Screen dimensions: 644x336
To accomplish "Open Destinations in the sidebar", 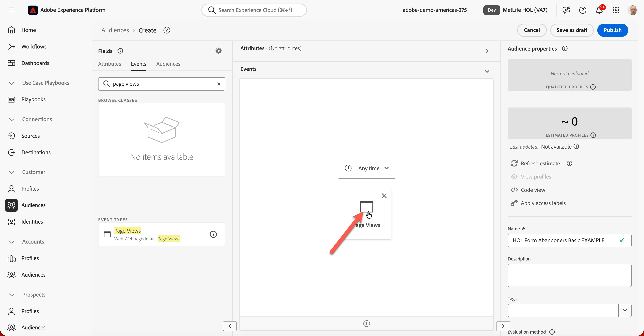I will click(36, 152).
